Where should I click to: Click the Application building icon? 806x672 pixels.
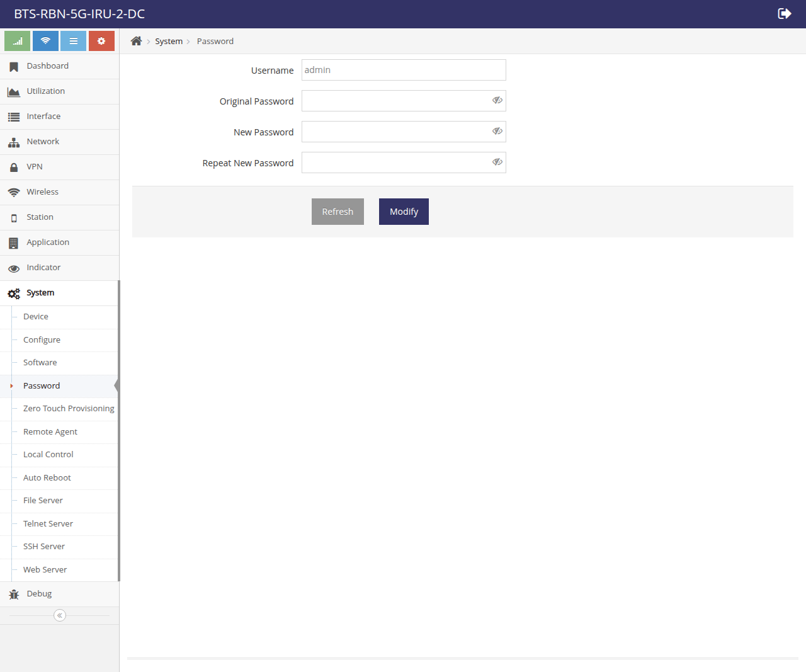click(14, 243)
